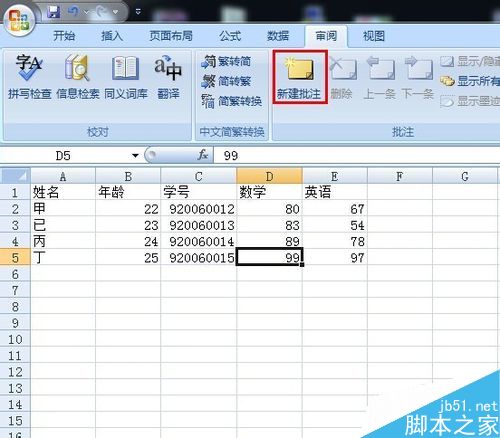The height and width of the screenshot is (438, 500).
Task: Click the Undo arrow icon
Action: tap(74, 12)
